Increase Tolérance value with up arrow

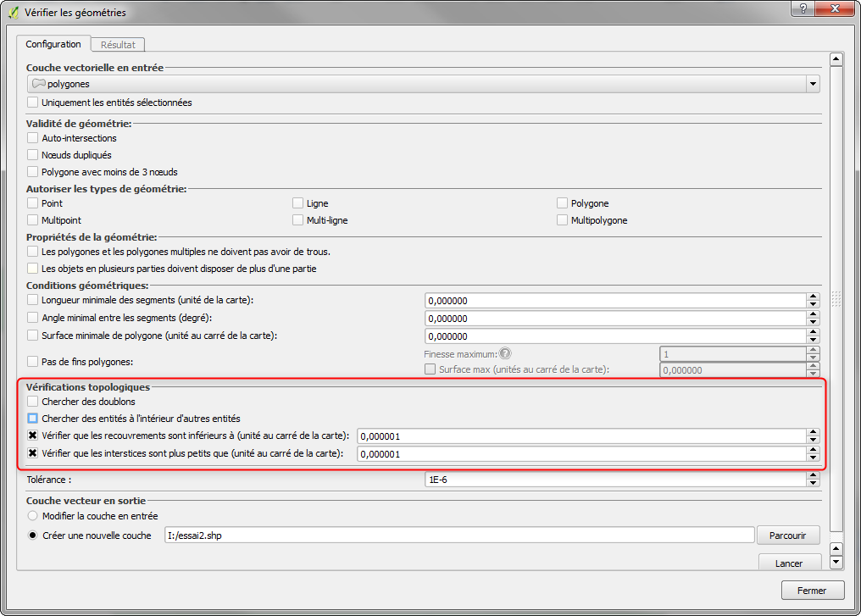(x=814, y=475)
